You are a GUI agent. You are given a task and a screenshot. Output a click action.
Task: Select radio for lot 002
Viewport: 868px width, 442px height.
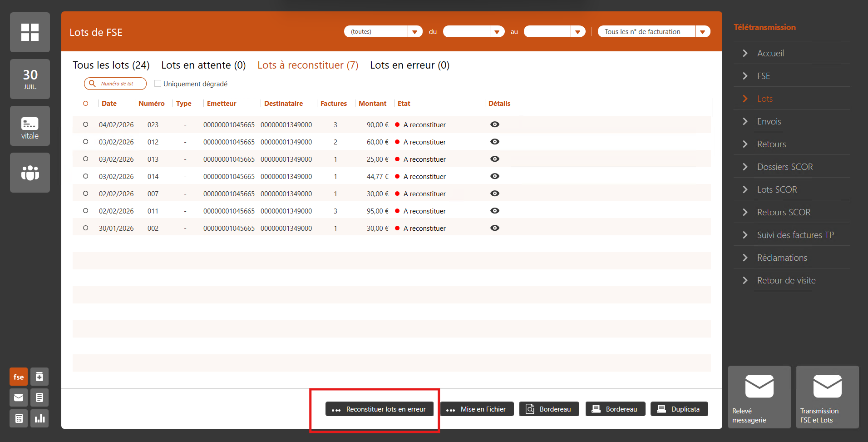point(85,228)
